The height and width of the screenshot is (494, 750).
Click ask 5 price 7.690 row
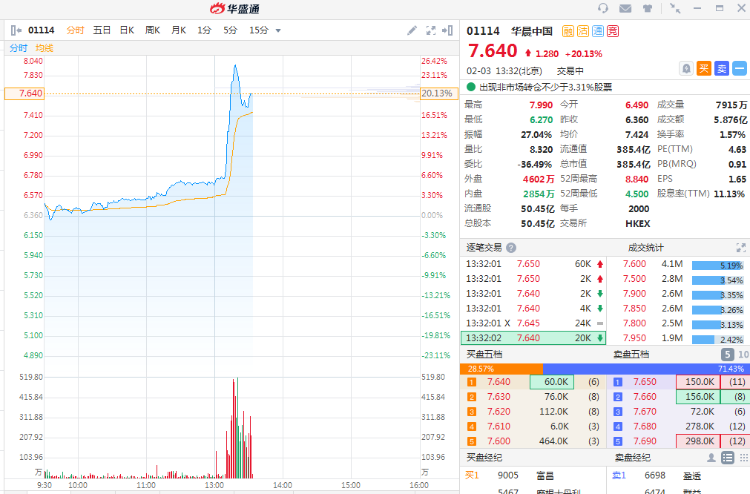[678, 441]
